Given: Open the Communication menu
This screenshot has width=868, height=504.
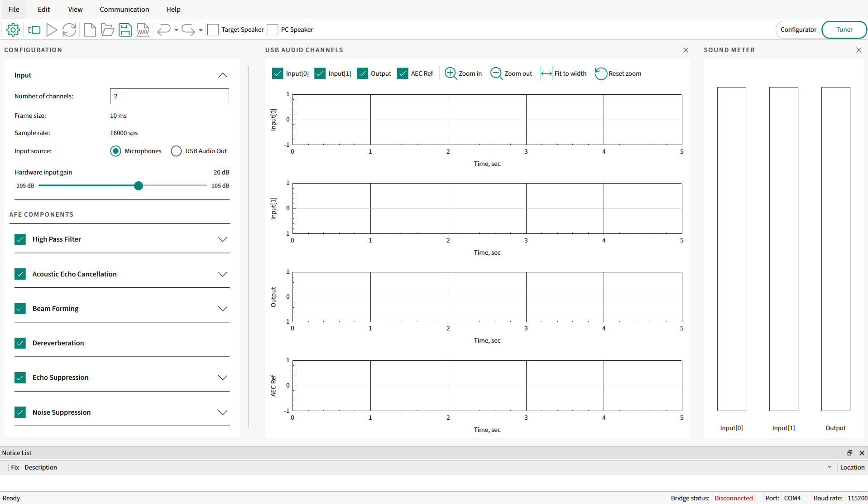Looking at the screenshot, I should (x=124, y=10).
